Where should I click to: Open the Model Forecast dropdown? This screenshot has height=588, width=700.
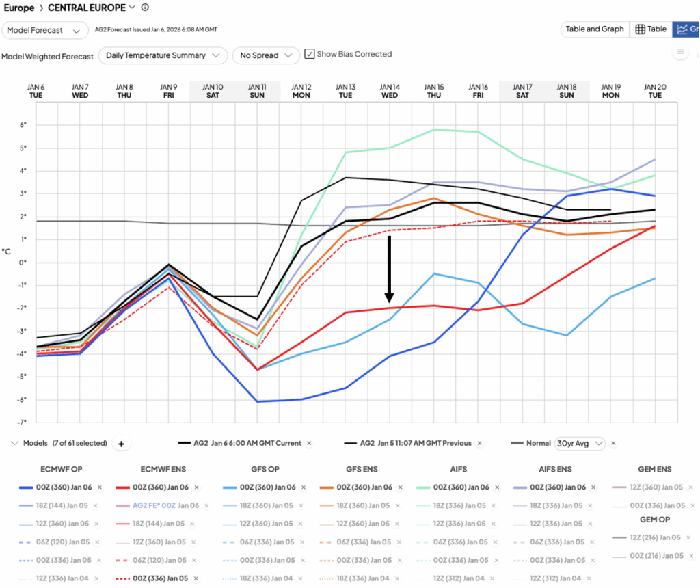coord(45,30)
